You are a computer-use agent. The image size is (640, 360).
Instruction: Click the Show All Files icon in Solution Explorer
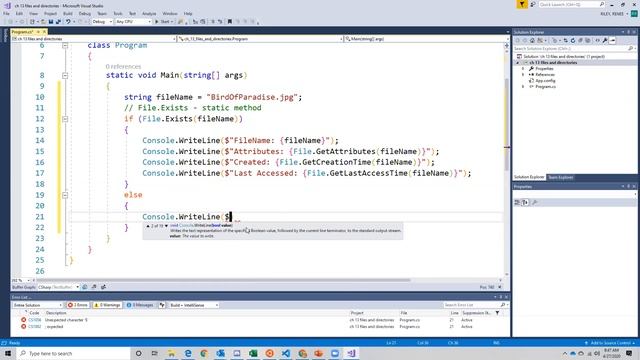tap(588, 40)
